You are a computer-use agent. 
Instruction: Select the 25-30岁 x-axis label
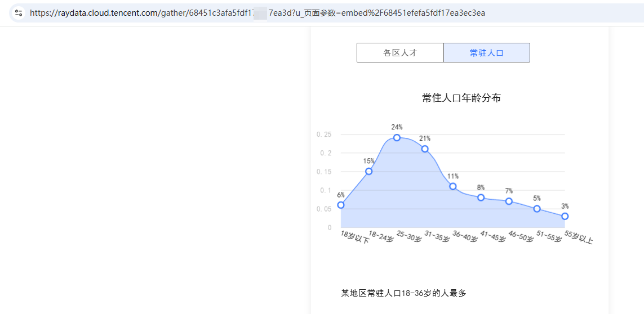pos(408,236)
